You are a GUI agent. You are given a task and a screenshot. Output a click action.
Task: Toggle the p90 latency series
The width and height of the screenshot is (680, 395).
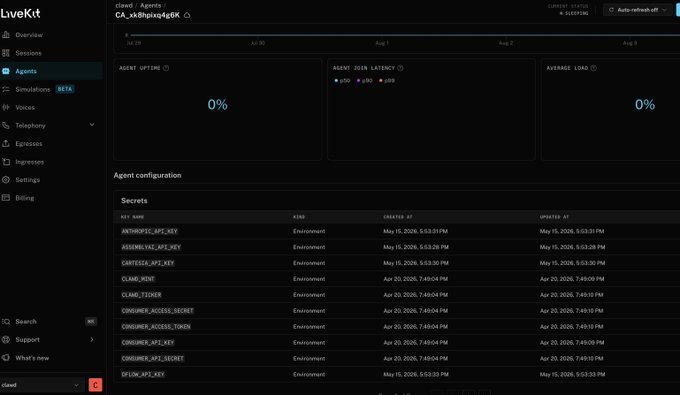(x=364, y=81)
